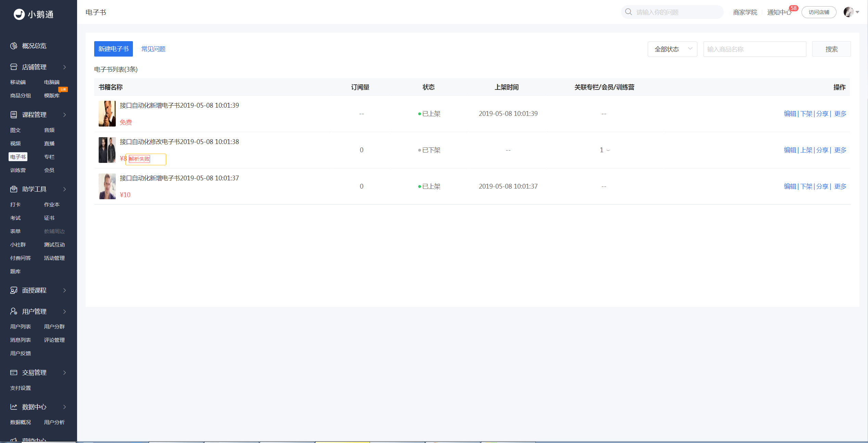
Task: Click the 助学工具 briefcase icon
Action: point(14,189)
